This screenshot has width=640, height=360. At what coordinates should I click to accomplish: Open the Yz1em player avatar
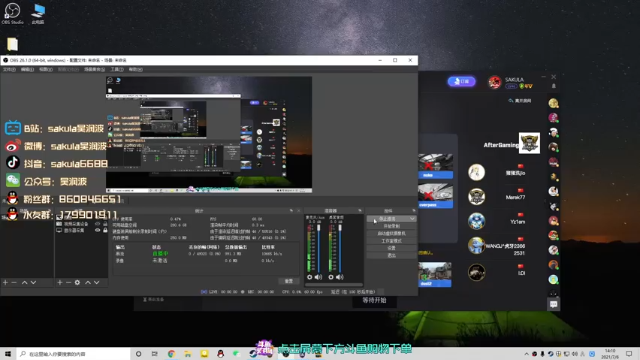click(476, 221)
